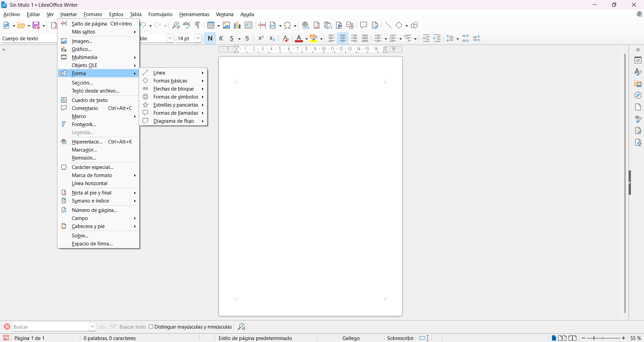Enable Distinguir mayúsculas y minúsculas checkbox

(151, 327)
